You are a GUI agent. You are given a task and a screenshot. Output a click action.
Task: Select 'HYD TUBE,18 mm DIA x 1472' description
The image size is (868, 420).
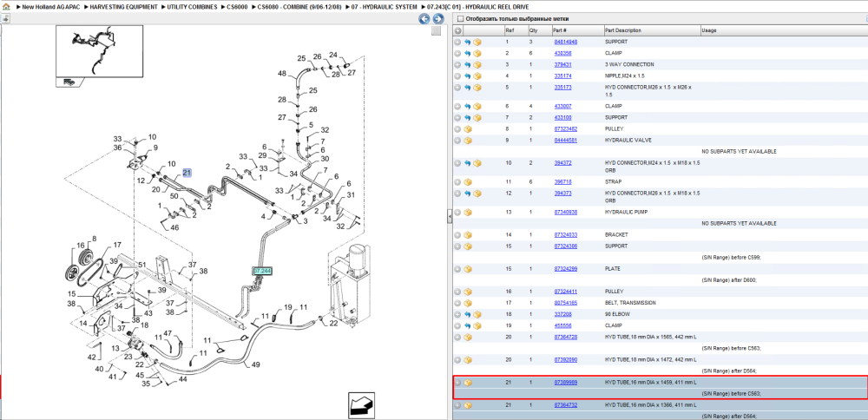pos(650,360)
